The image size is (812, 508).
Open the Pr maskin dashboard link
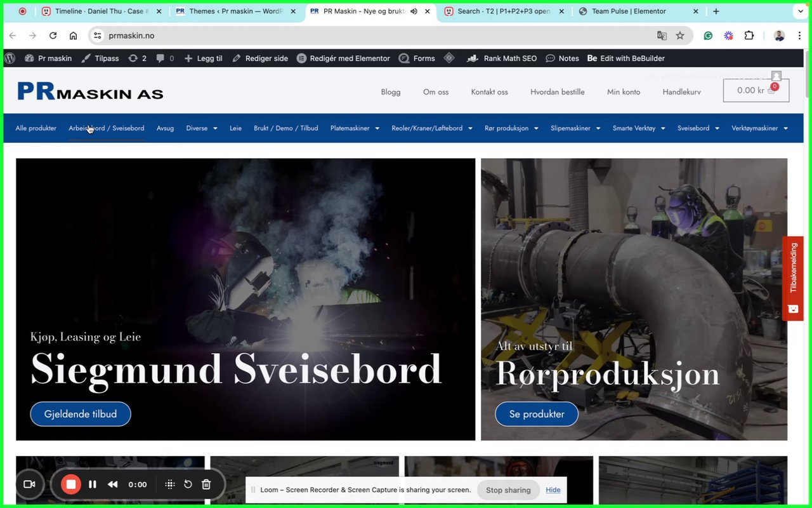[x=48, y=58]
